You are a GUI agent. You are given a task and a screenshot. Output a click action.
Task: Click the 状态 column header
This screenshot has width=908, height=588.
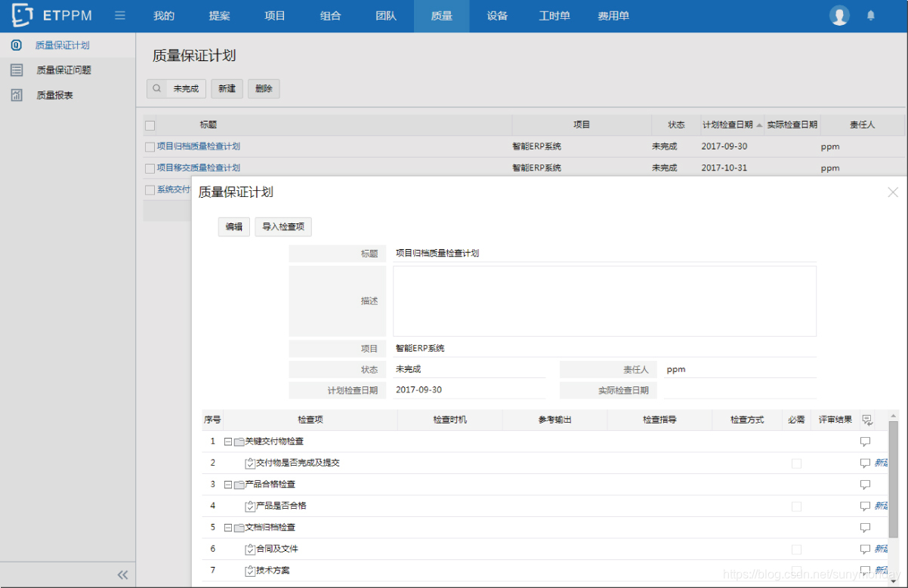(x=676, y=125)
